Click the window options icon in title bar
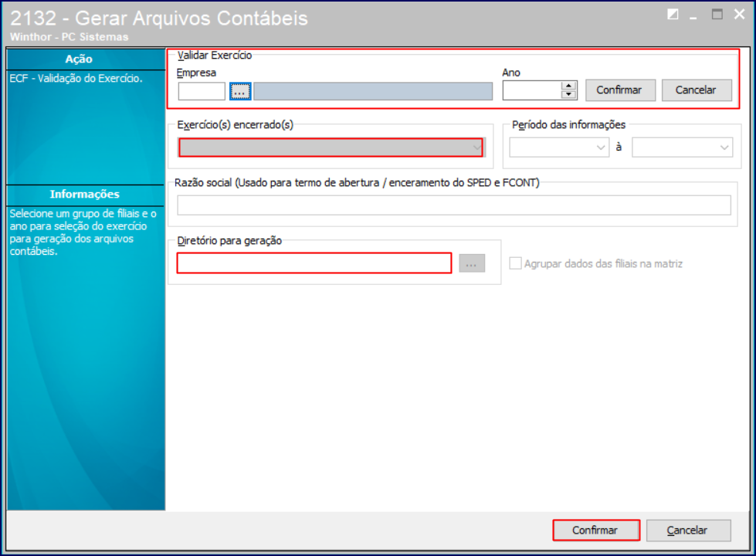Screen dimensions: 756x556 tap(673, 15)
